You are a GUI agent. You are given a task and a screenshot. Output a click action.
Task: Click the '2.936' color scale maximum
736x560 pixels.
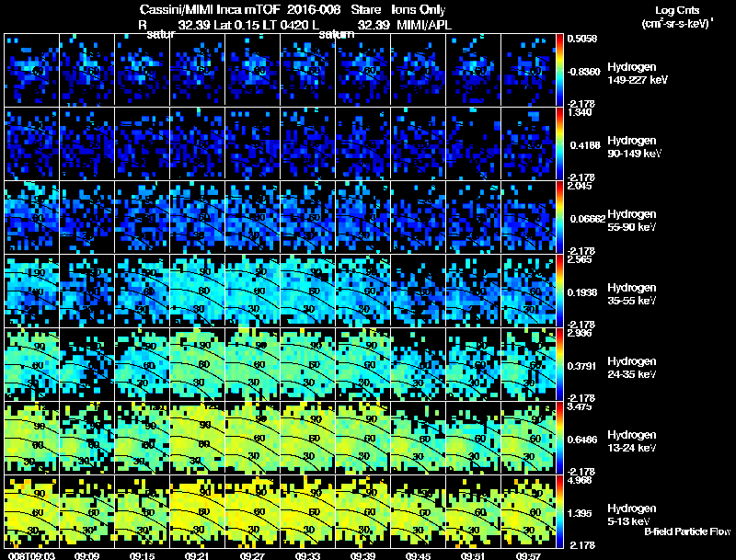coord(580,333)
